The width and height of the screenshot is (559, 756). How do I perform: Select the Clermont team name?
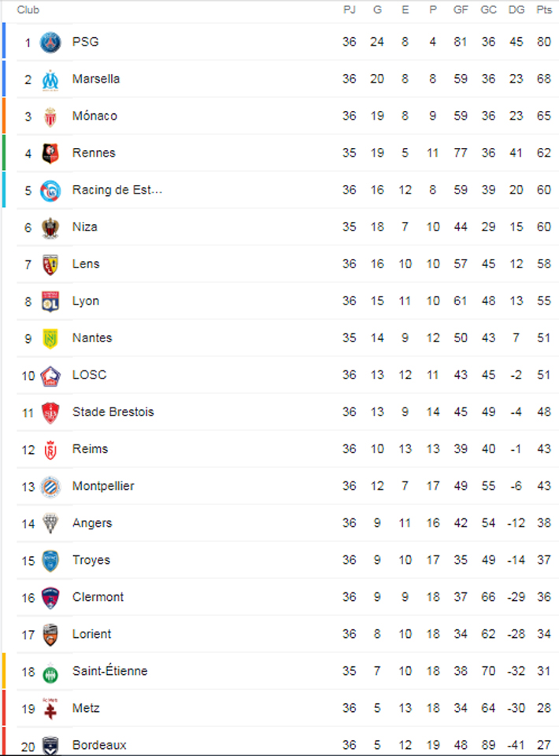(x=98, y=597)
